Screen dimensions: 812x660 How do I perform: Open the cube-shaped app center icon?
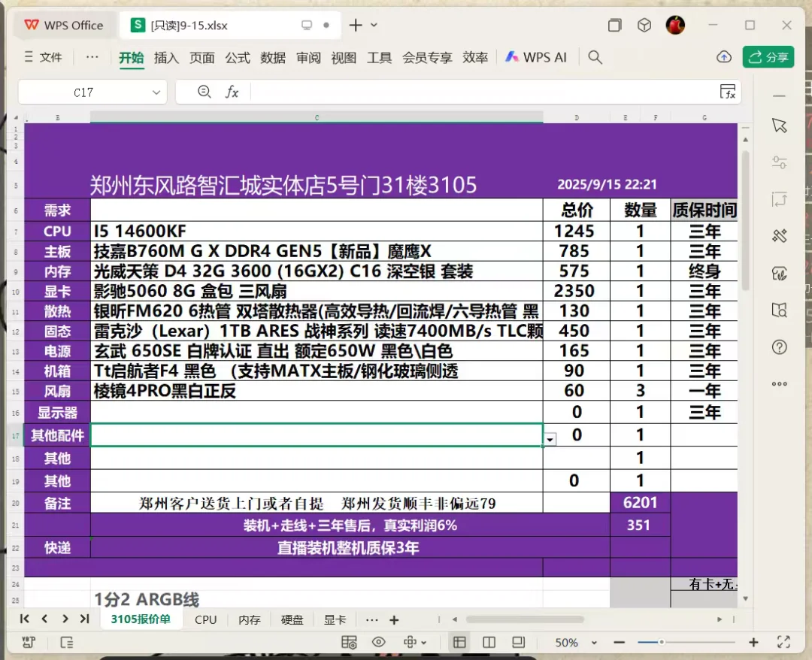[x=644, y=25]
